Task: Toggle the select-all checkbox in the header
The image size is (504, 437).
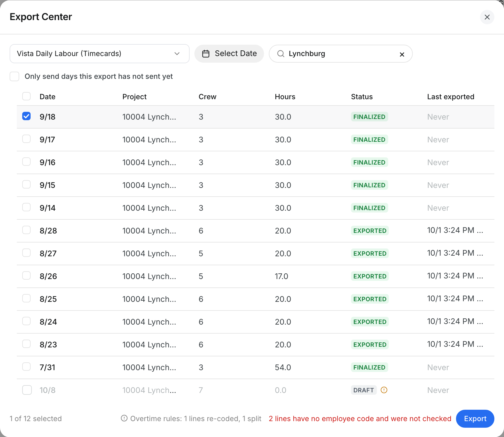Action: (26, 96)
